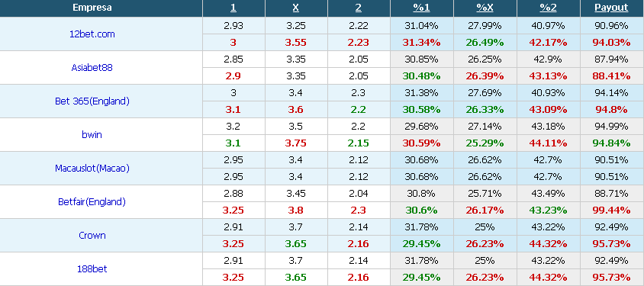
Task: Open the 12bet.com company link
Action: (92, 34)
